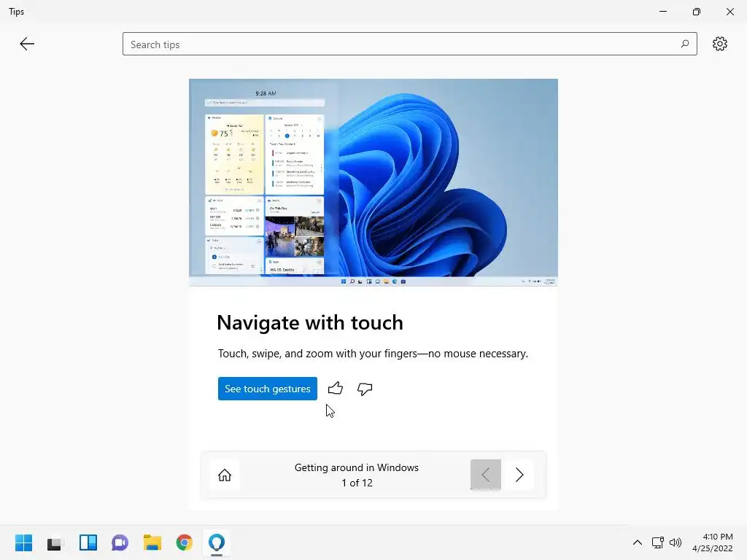Click the search magnifier icon

(684, 44)
